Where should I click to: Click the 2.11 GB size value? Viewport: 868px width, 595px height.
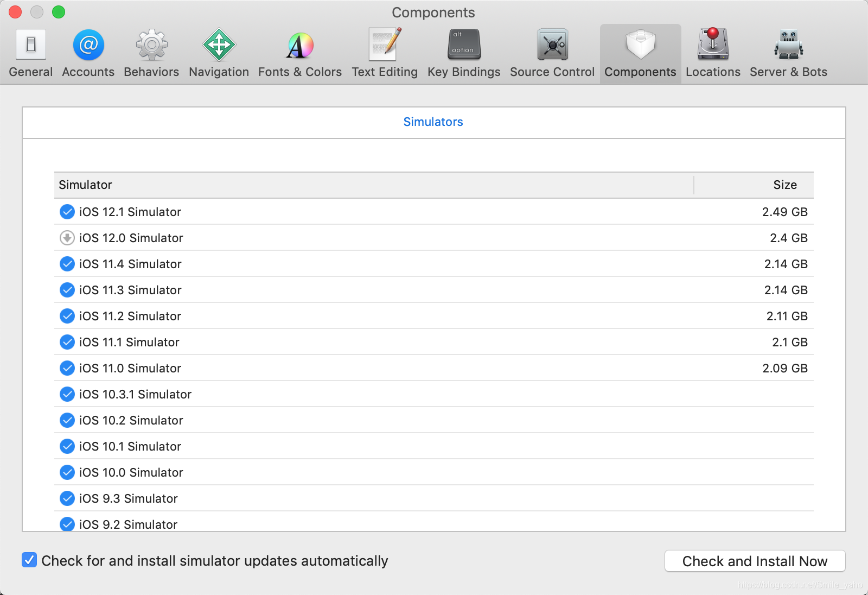(x=787, y=317)
